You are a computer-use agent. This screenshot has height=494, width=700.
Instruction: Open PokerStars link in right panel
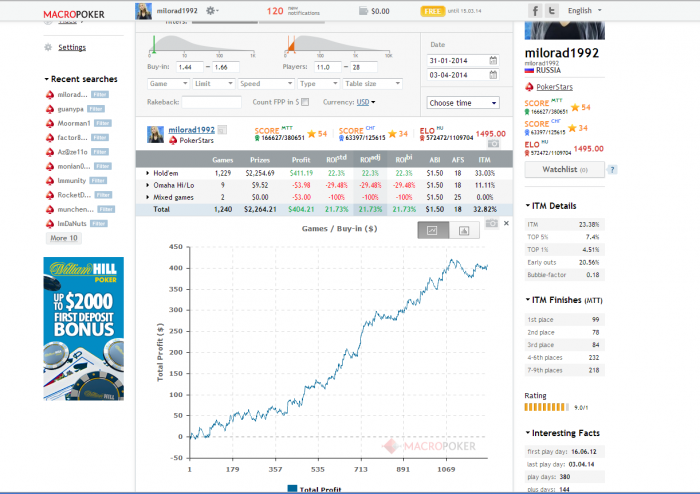[554, 87]
